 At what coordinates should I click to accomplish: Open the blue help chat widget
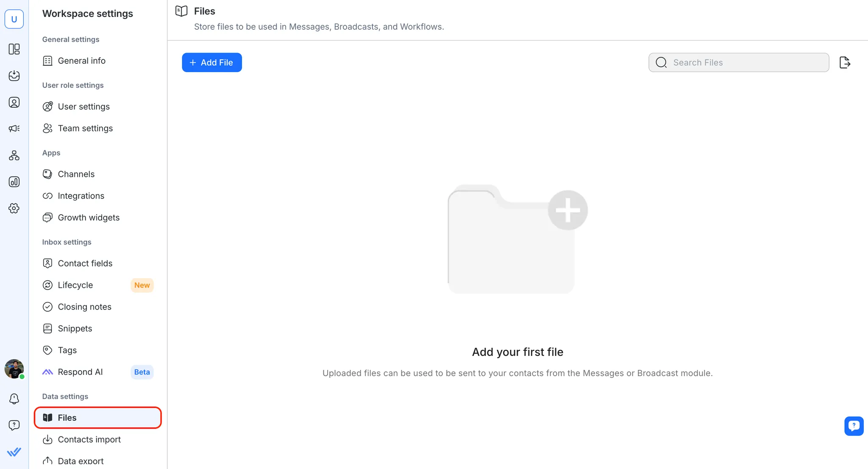854,426
